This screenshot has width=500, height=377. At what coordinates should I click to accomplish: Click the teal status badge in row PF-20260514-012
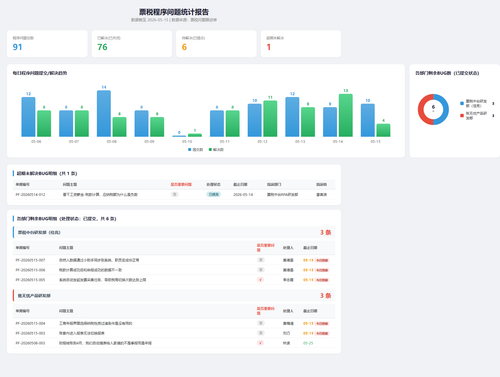tap(213, 194)
